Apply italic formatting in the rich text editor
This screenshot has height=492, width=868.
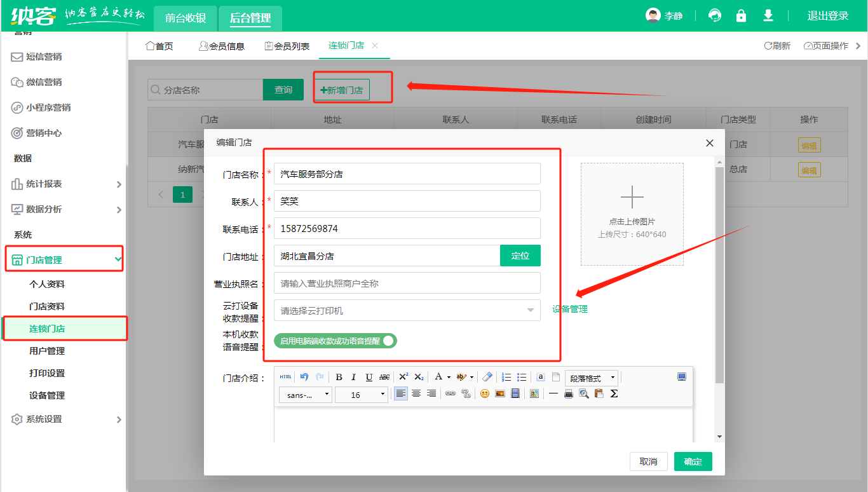353,378
